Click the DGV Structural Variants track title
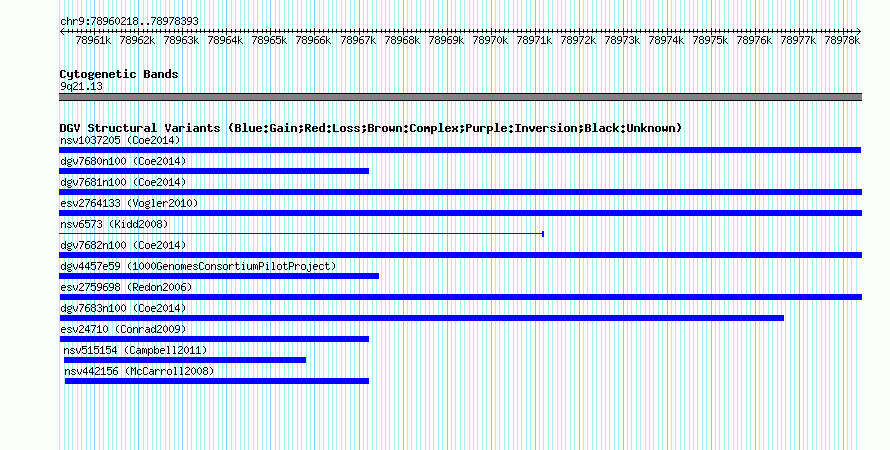Image resolution: width=890 pixels, height=450 pixels. click(370, 128)
